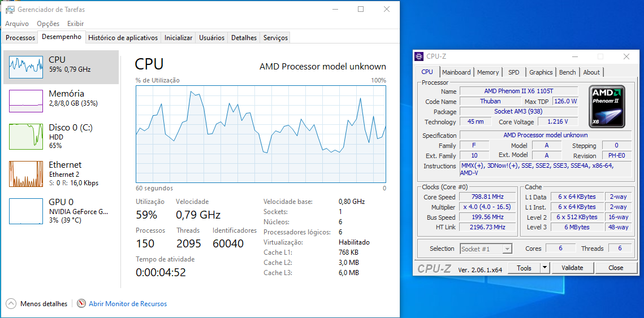Click the HT Link value 2196.73 MHz
Screen dimensions: 644x318
coord(486,227)
